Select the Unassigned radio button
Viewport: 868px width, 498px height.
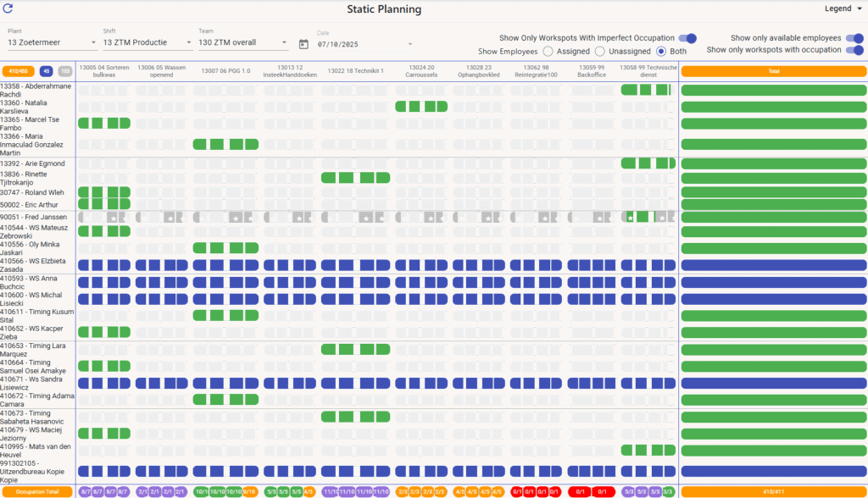(601, 52)
